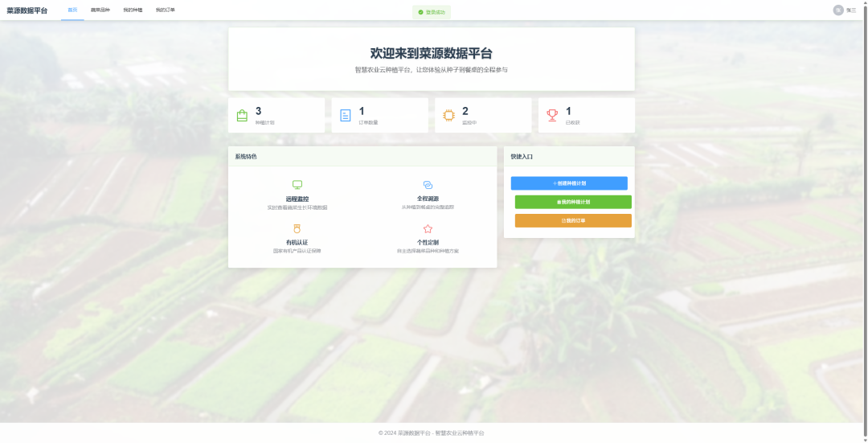This screenshot has width=868, height=443.
Task: Click the 欢迎来到菜源数据平台 heading
Action: point(432,54)
